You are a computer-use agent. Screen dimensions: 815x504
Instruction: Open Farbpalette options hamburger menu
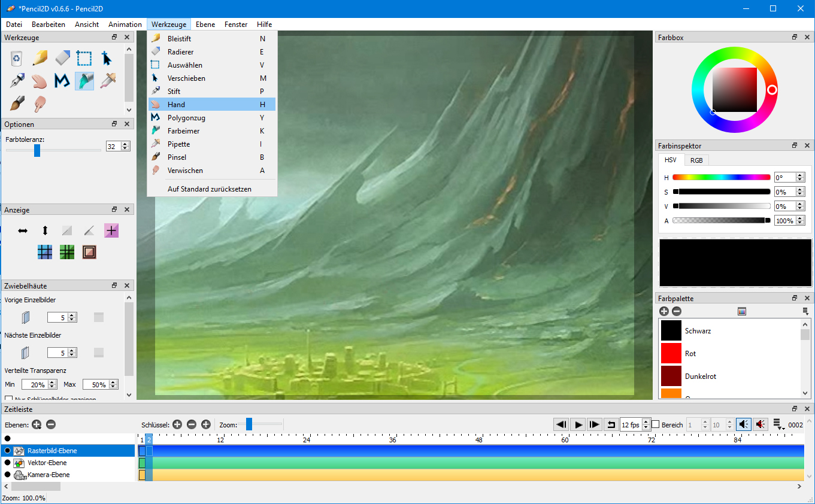pos(805,311)
